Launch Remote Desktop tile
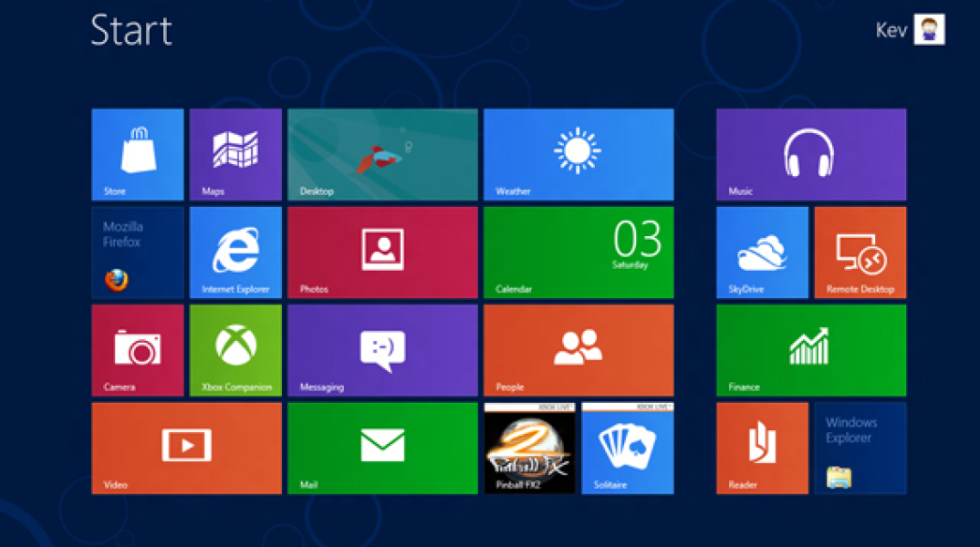Viewport: 980px width, 547px height. [x=860, y=253]
